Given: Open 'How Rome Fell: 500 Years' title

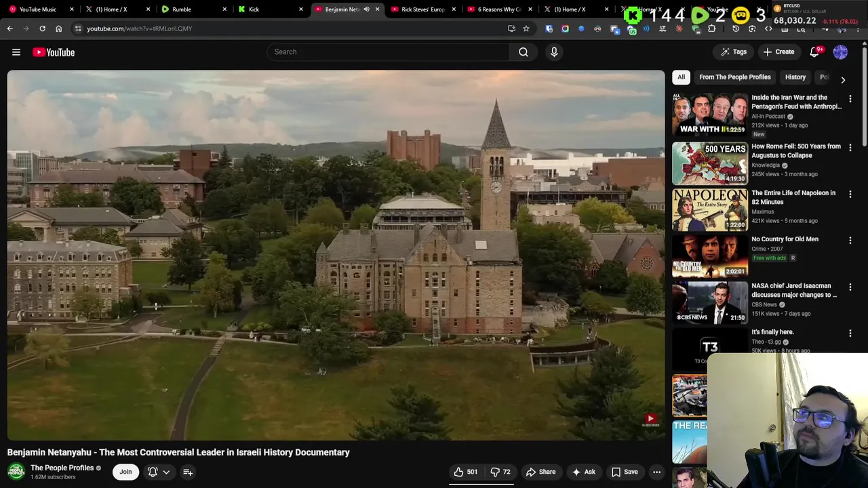Looking at the screenshot, I should point(796,150).
